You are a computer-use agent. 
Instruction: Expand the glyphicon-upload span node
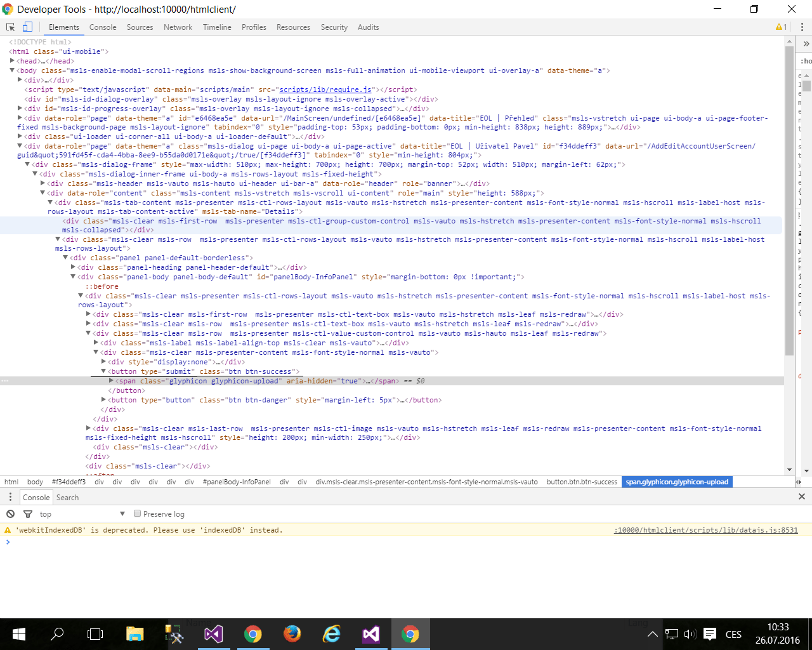tap(112, 381)
